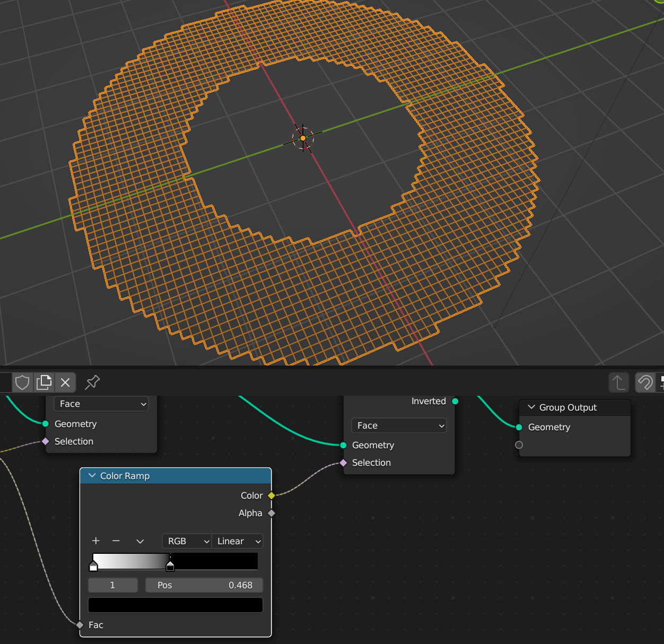Screen dimensions: 664x644
Task: Click the black stop color swatch
Action: (175, 605)
